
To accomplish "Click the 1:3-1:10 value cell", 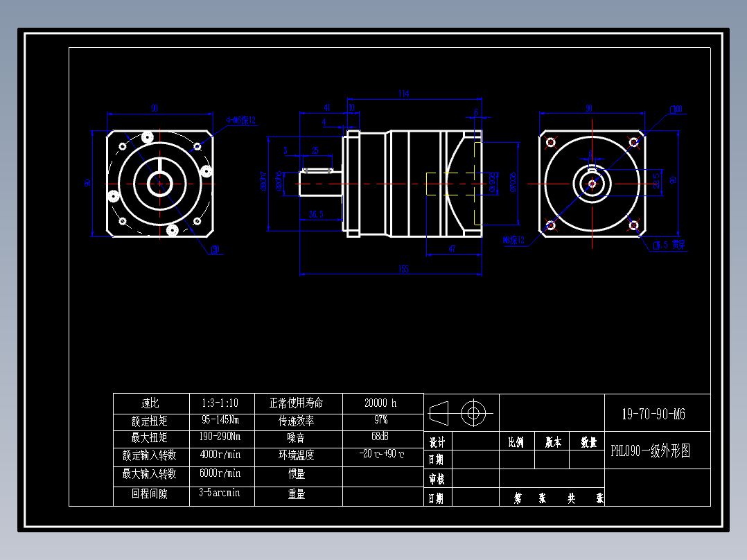I will click(x=222, y=403).
